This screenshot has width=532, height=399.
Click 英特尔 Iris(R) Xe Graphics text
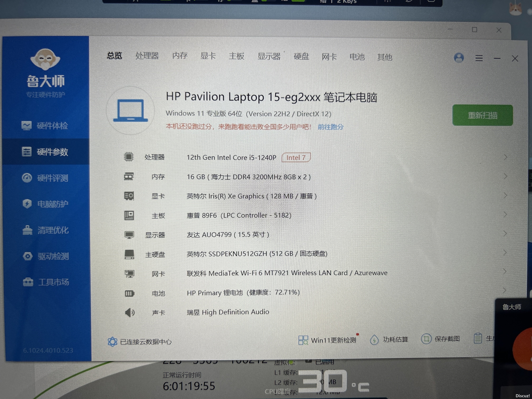pyautogui.click(x=252, y=196)
